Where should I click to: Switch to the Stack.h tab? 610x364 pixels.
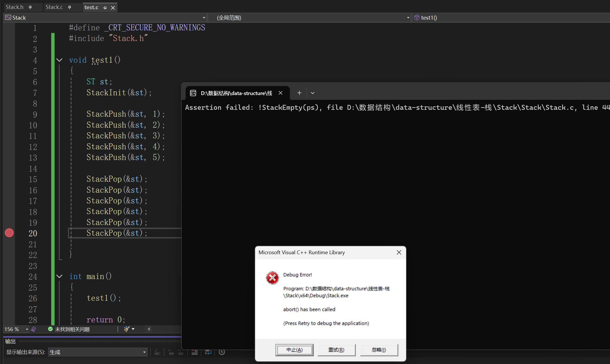(x=14, y=7)
